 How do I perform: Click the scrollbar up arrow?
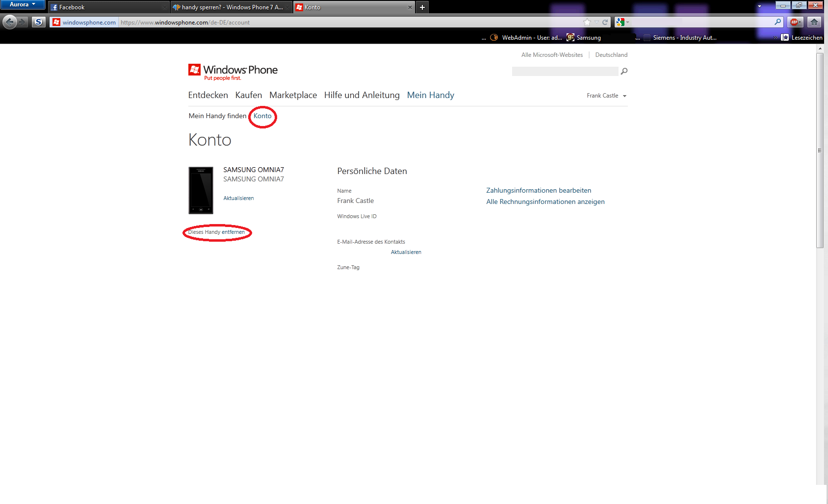tap(820, 49)
